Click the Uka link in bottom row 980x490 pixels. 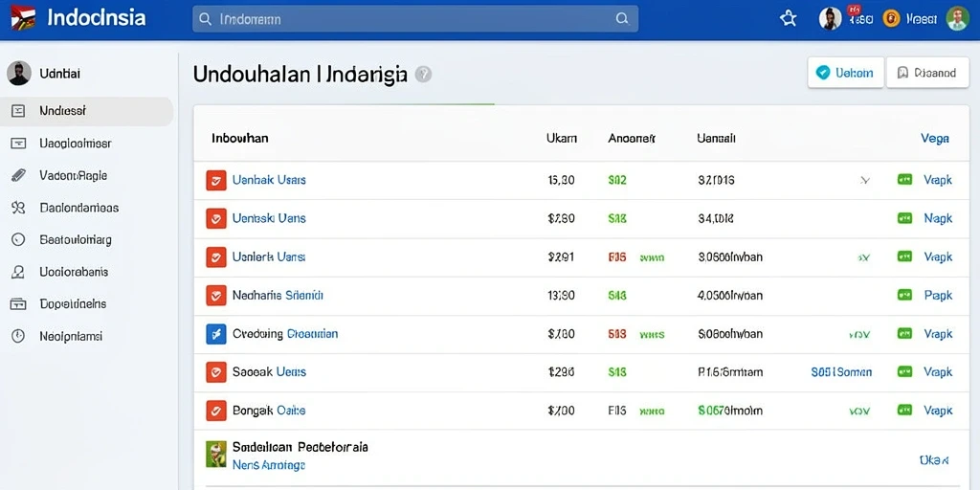934,460
